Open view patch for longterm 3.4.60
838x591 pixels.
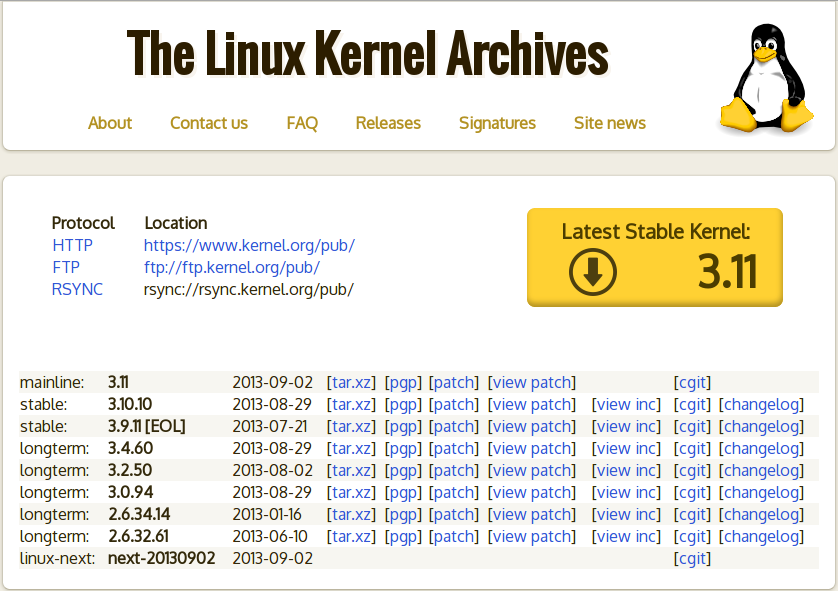(x=532, y=448)
